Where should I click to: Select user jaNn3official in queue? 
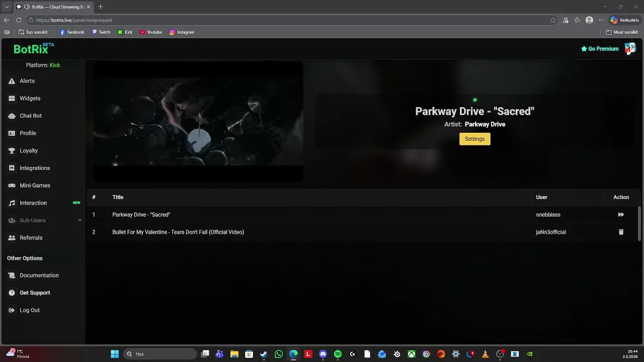[x=551, y=232]
